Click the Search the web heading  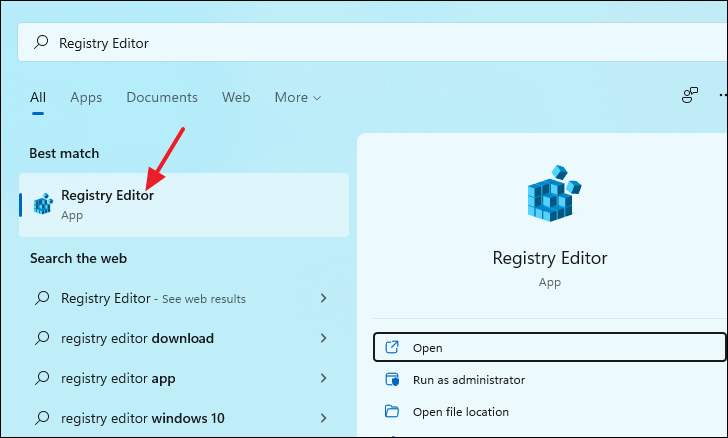click(78, 258)
